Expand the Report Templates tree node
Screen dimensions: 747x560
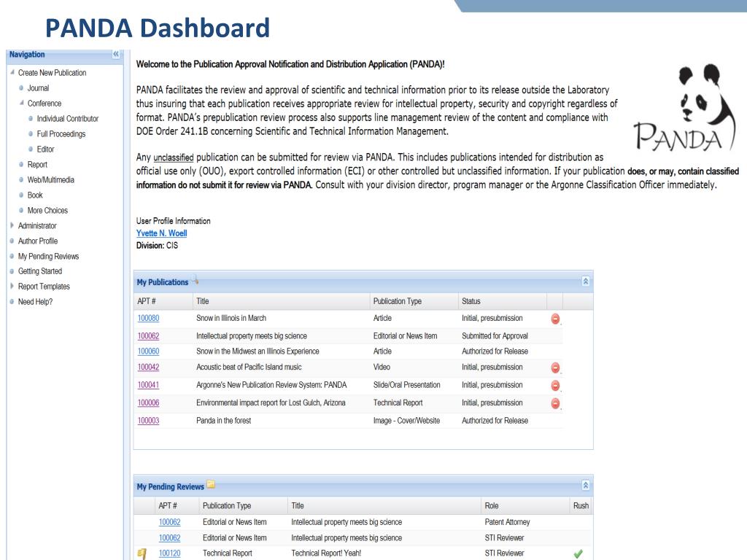click(x=12, y=286)
